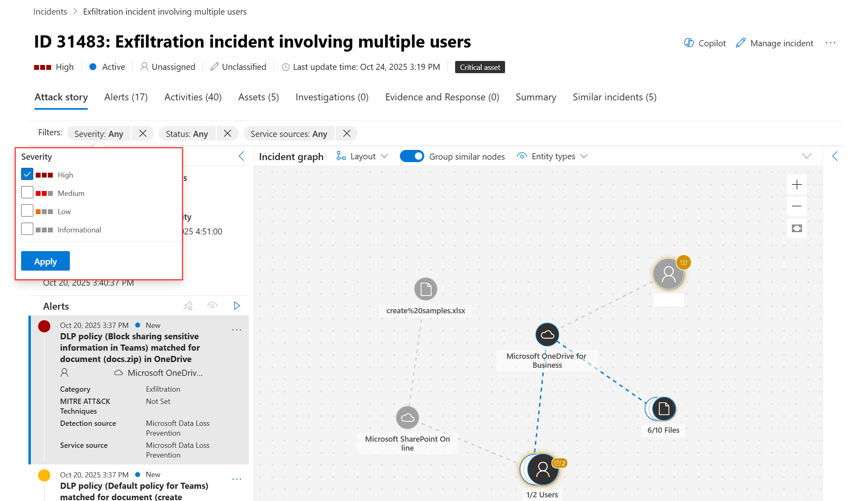Select the Microsoft OneDrive for Business cloud node
The height and width of the screenshot is (501, 868).
[547, 335]
